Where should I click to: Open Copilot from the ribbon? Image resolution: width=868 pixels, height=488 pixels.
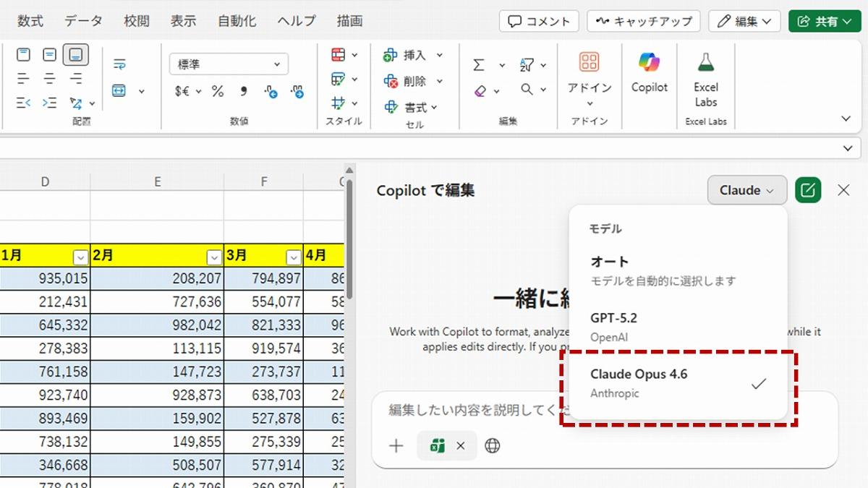(x=649, y=72)
